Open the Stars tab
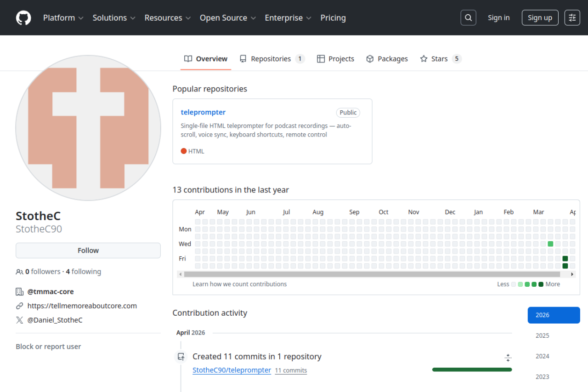This screenshot has height=392, width=588. (x=440, y=59)
